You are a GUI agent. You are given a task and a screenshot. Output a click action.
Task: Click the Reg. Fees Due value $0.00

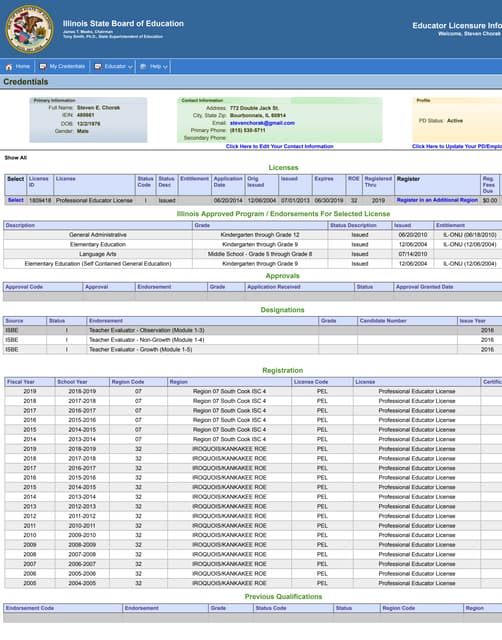[x=490, y=200]
